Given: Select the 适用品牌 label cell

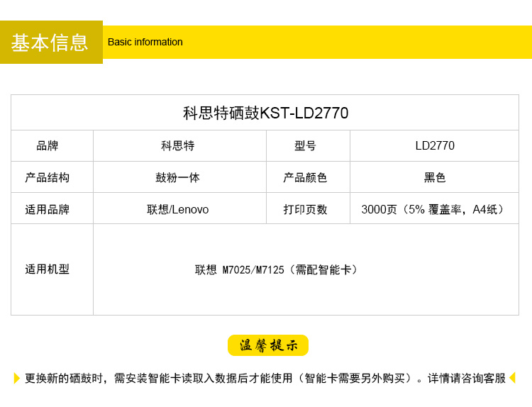Looking at the screenshot, I should [48, 209].
